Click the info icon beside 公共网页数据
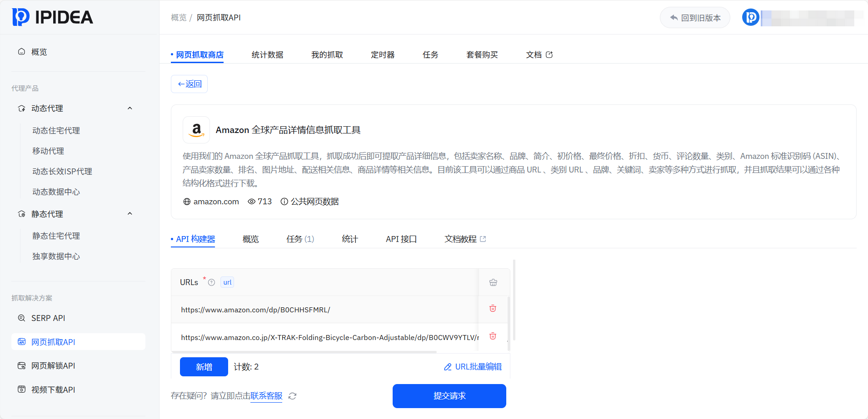Viewport: 868px width, 419px height. pyautogui.click(x=284, y=202)
